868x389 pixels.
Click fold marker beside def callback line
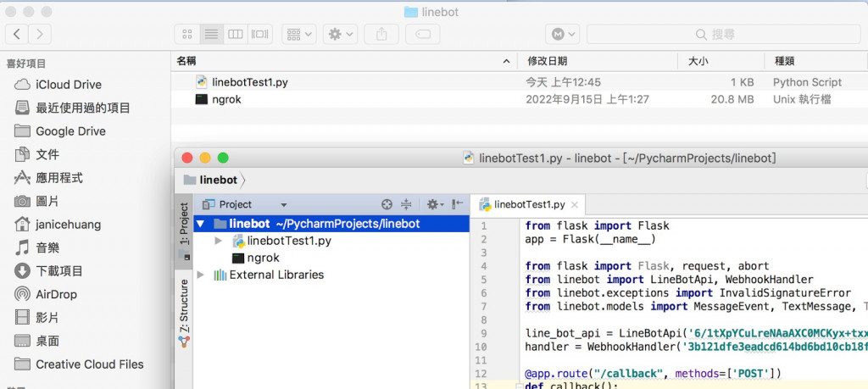(518, 386)
